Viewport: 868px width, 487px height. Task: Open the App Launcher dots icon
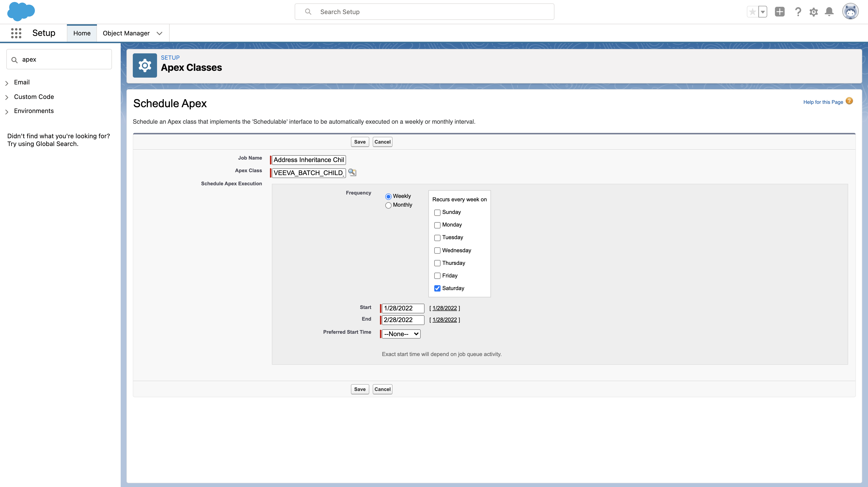coord(16,33)
